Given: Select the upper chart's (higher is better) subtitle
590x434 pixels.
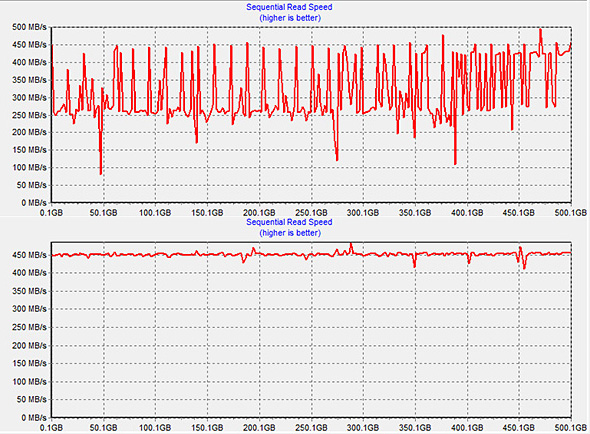Looking at the screenshot, I should (x=290, y=18).
